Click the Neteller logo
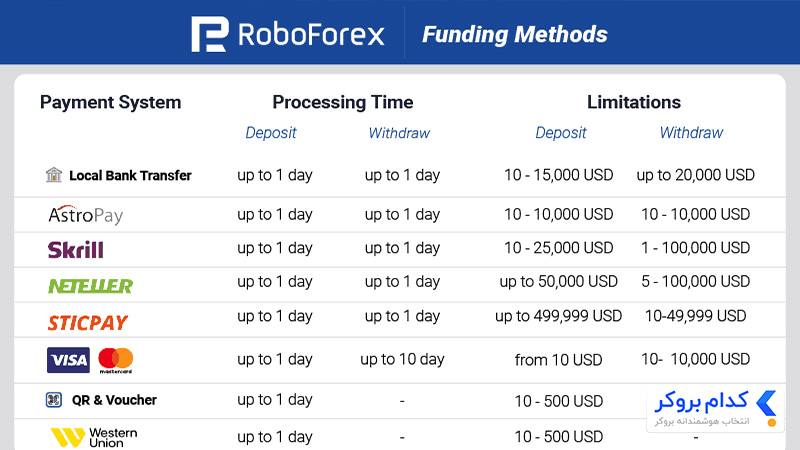Viewport: 800px width, 450px height. pyautogui.click(x=90, y=286)
